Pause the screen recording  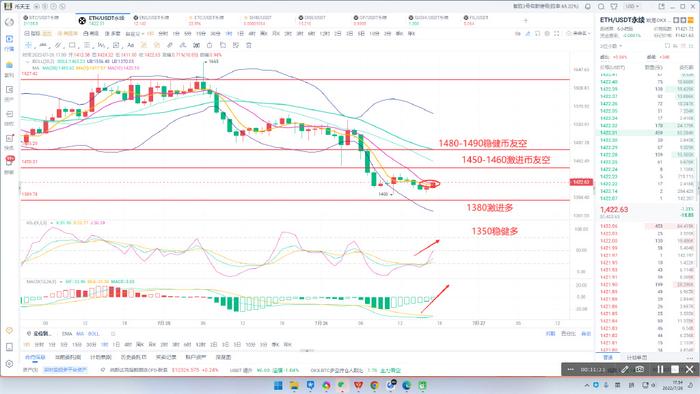coord(660,369)
